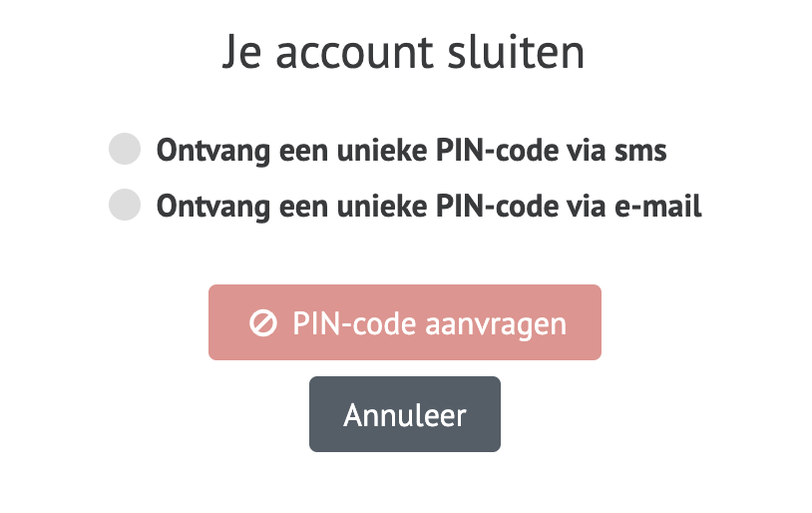Click the prohibited circle icon on the red button
812x513 pixels.
coord(263,323)
